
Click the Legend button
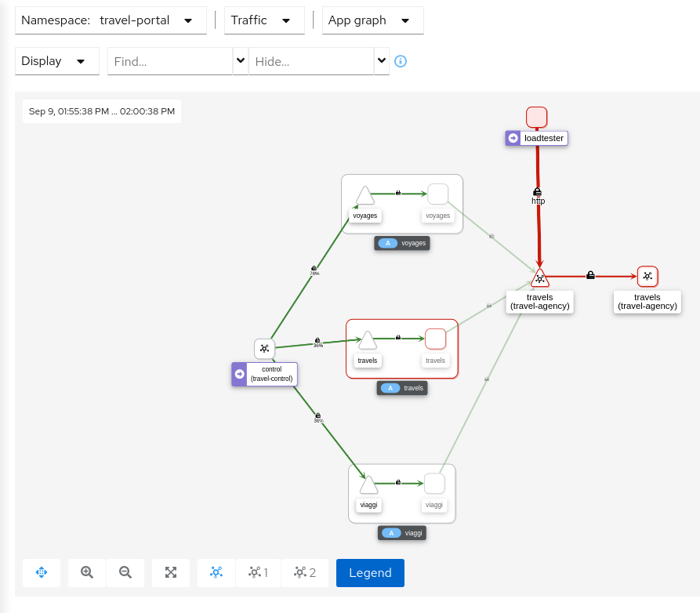click(370, 573)
